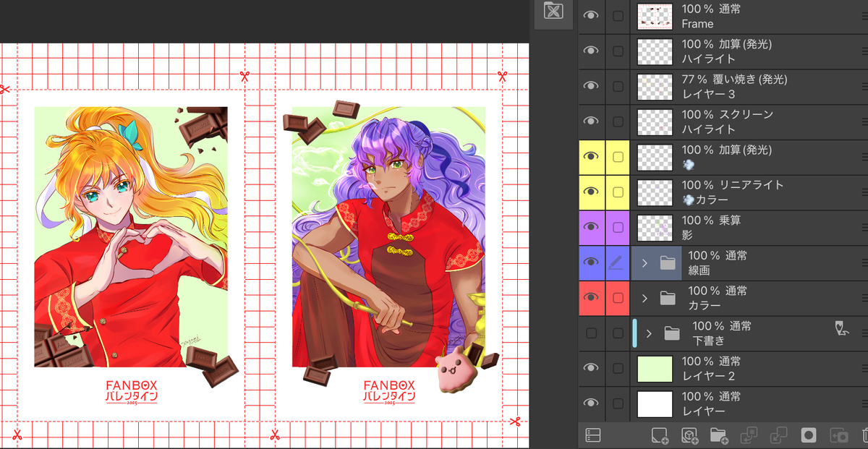Viewport: 868px width, 449px height.
Task: Select the 影 layer thumbnail
Action: [655, 228]
